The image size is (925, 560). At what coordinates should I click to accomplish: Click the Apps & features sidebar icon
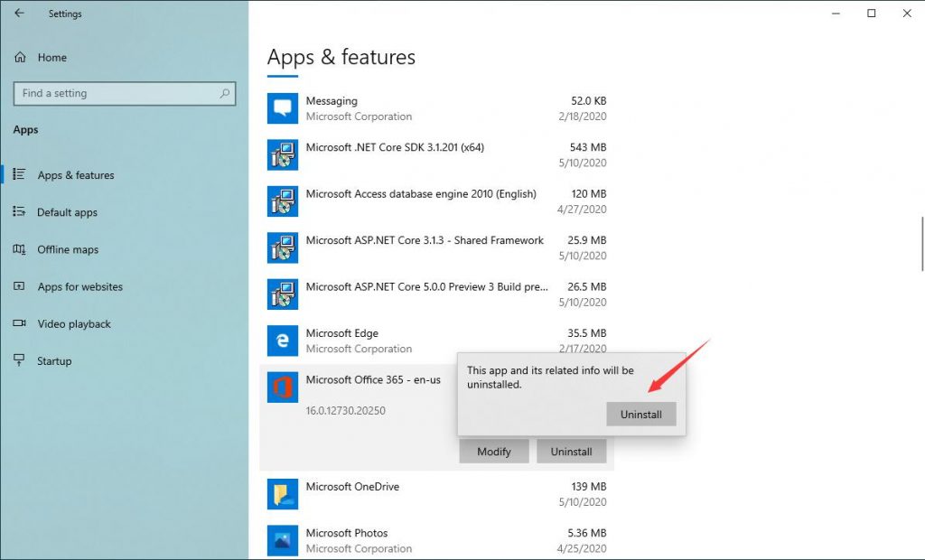pos(20,174)
